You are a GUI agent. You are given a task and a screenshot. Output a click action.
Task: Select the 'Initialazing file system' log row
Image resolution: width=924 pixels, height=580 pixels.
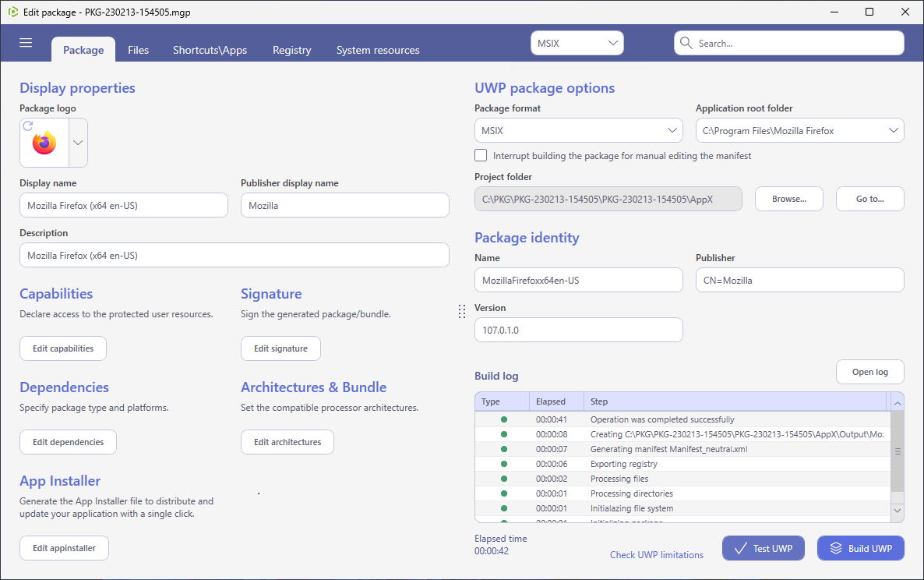[683, 508]
